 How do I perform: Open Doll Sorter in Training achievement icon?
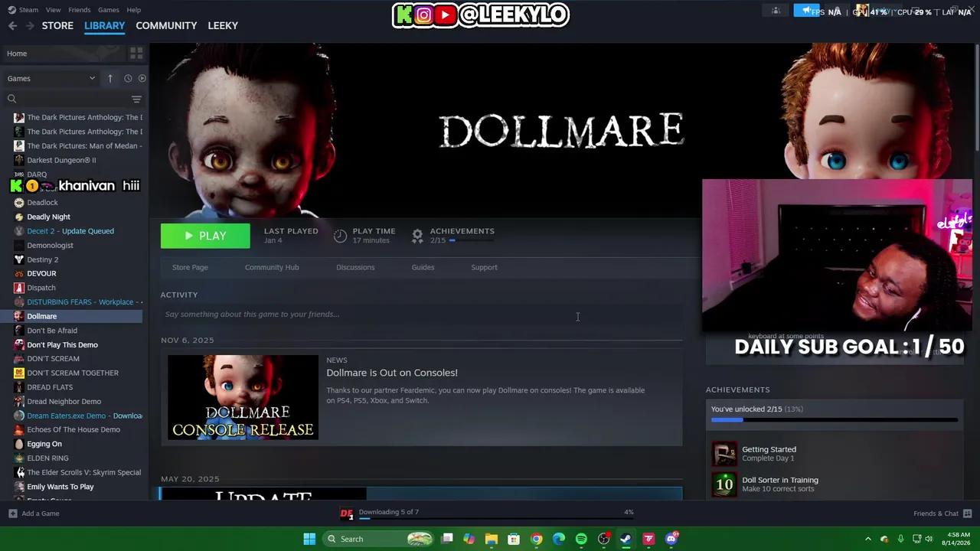(724, 484)
